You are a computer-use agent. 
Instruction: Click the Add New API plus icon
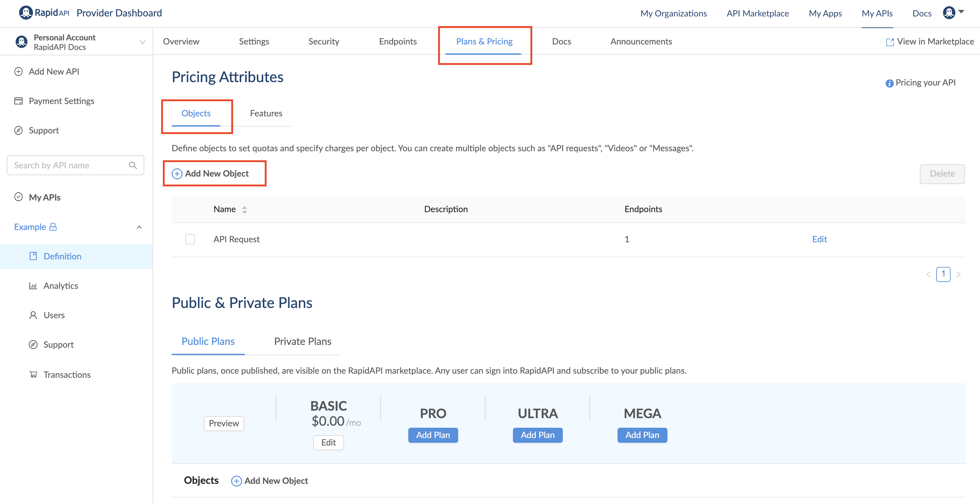pos(18,72)
